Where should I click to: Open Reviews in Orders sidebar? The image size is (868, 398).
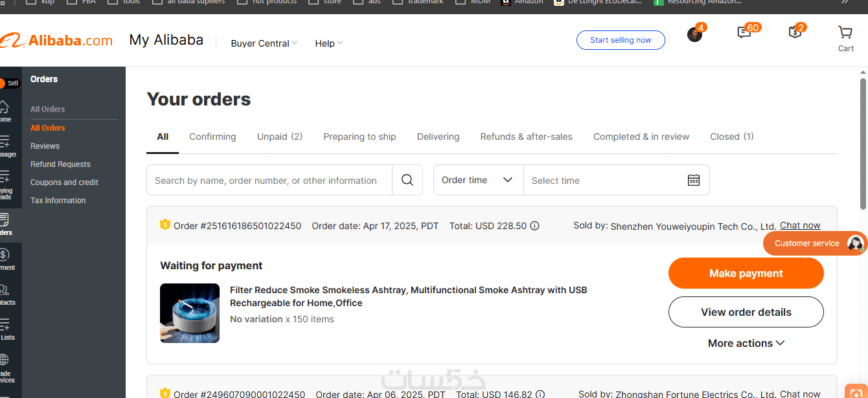pyautogui.click(x=45, y=146)
